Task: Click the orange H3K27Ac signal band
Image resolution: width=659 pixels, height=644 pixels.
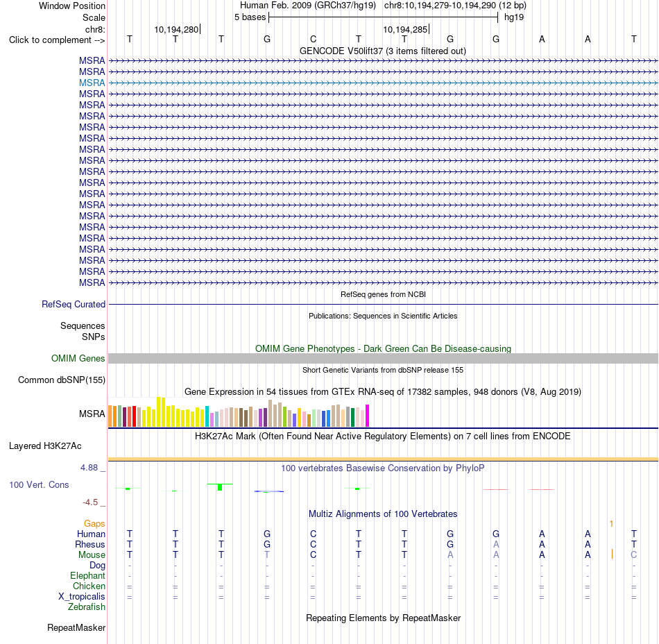Action: (383, 459)
